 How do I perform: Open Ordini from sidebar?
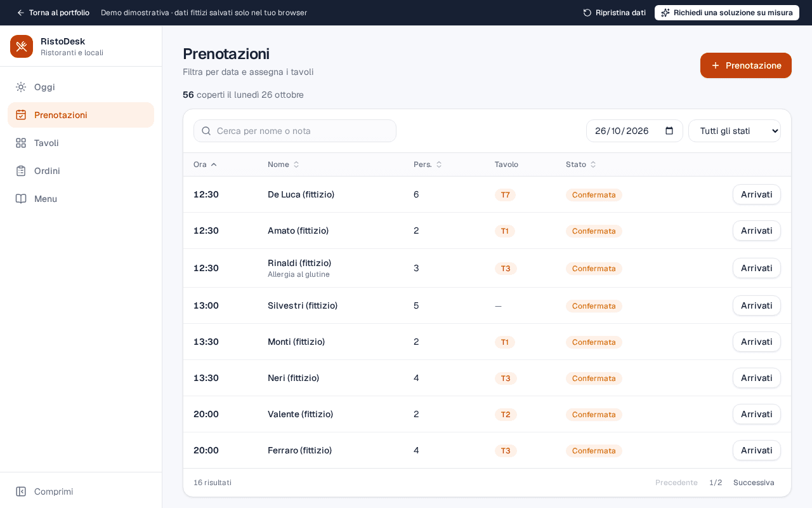[81, 171]
